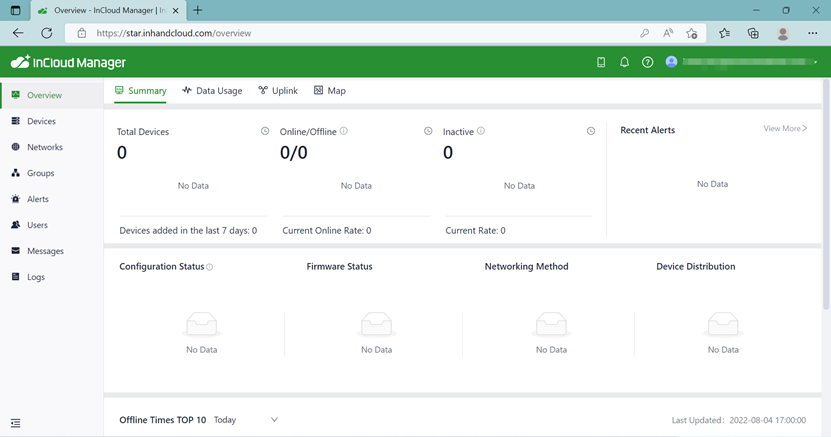831x437 pixels.
Task: Open the browser settings ellipsis menu
Action: click(812, 33)
